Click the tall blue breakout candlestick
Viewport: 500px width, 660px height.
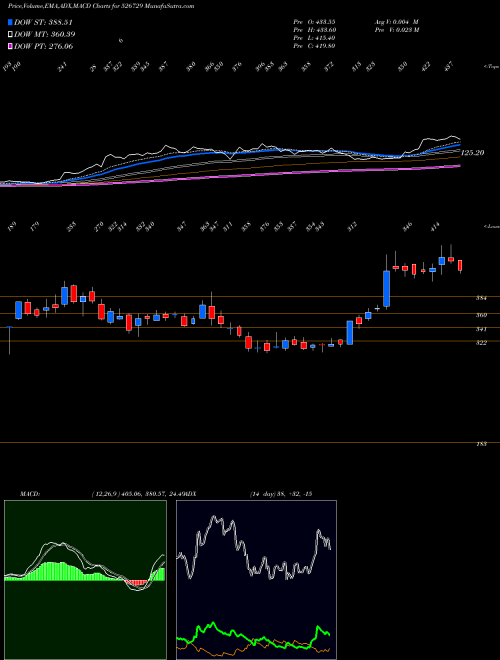[x=386, y=288]
